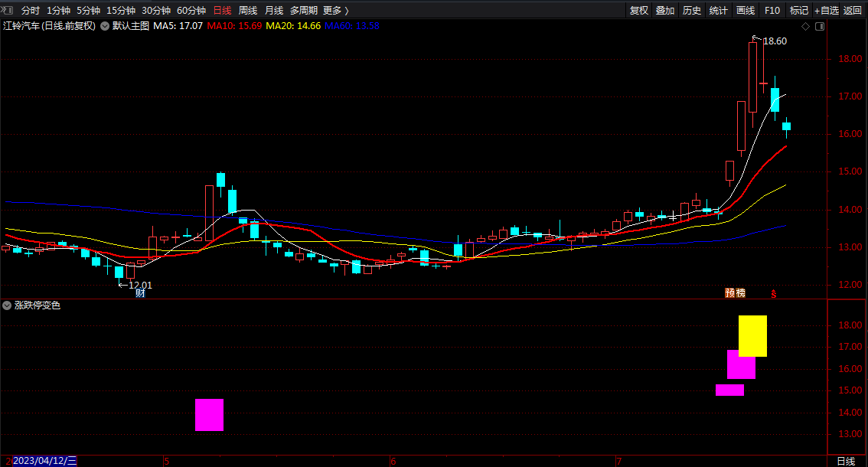Click the 18.60 high price label
This screenshot has width=868, height=467.
pos(775,41)
